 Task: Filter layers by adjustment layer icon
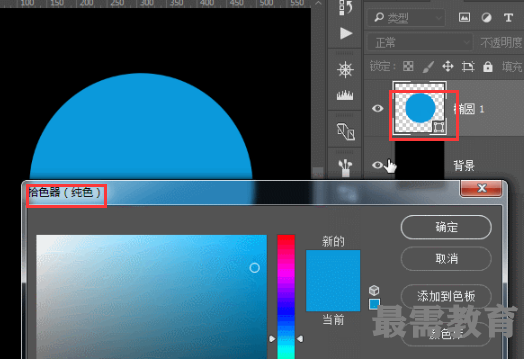(486, 17)
